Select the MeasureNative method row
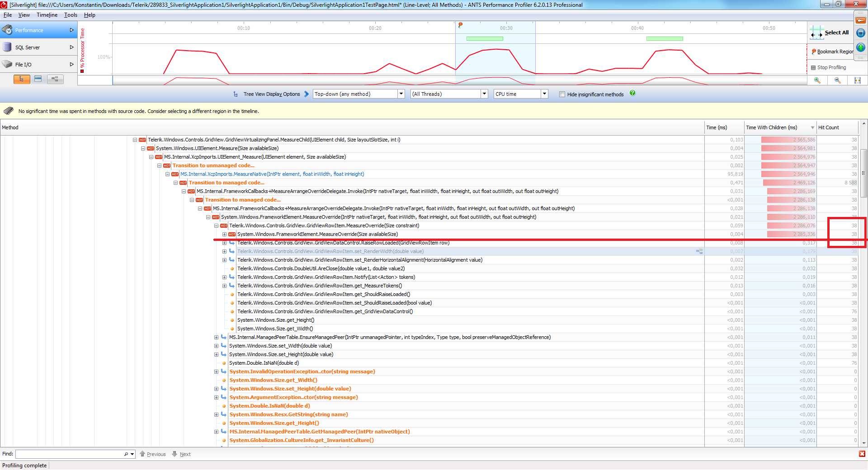868x470 pixels. (272, 174)
